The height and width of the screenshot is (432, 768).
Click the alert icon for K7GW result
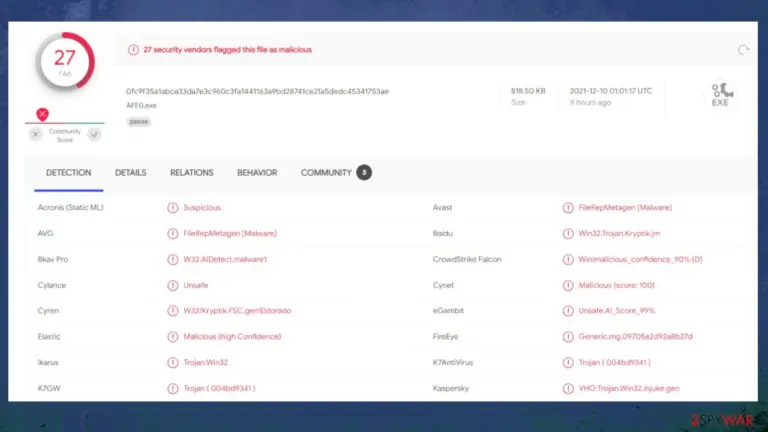tap(172, 388)
